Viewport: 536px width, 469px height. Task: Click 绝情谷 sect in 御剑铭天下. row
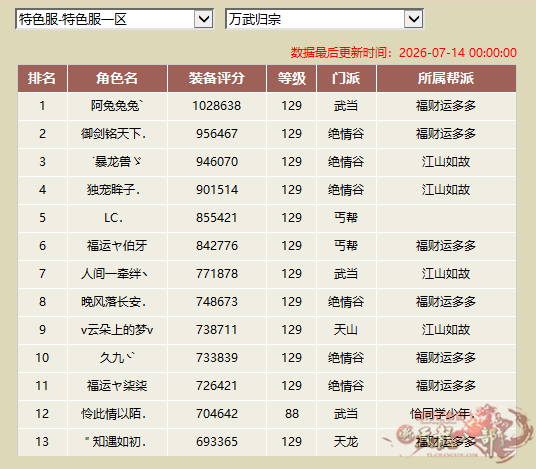[x=346, y=134]
